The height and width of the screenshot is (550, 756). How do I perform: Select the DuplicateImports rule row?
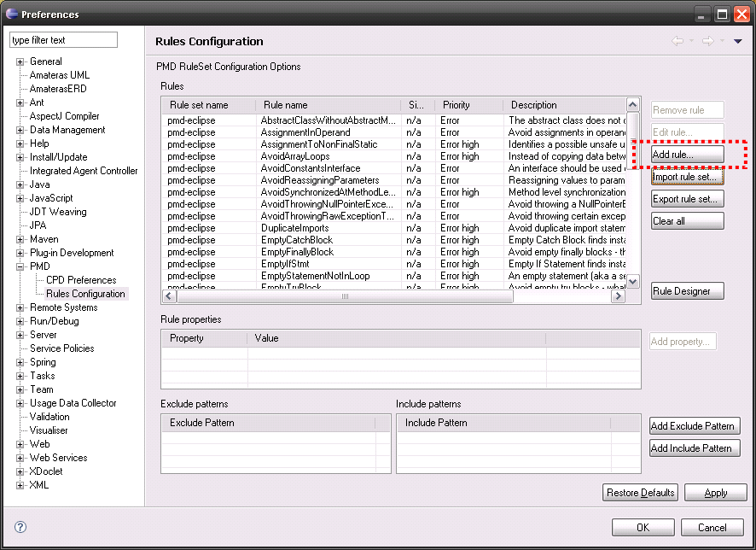click(x=296, y=228)
